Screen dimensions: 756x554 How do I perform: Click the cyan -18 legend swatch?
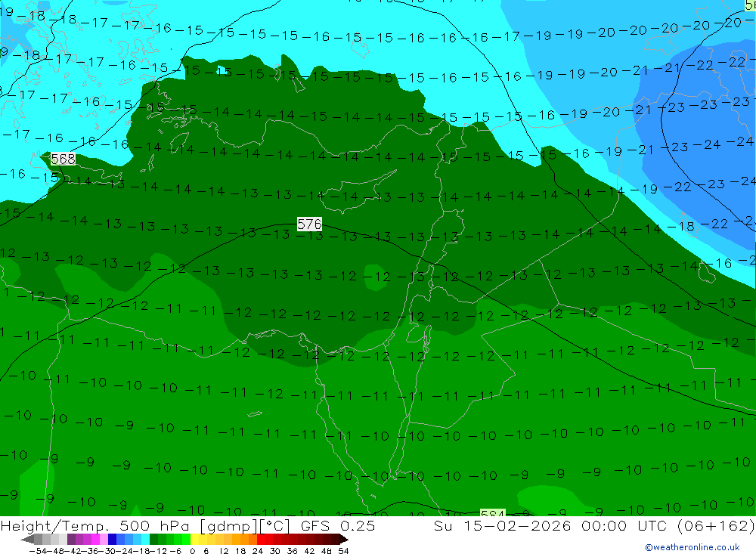click(146, 539)
